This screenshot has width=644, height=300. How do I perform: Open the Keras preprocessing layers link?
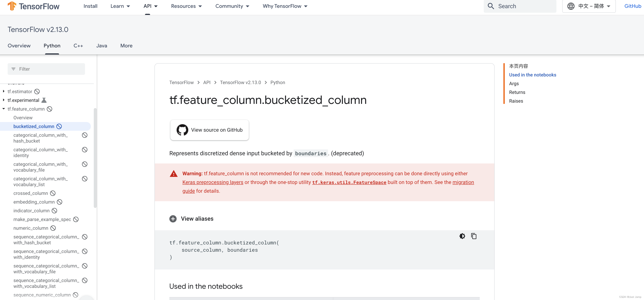click(212, 182)
